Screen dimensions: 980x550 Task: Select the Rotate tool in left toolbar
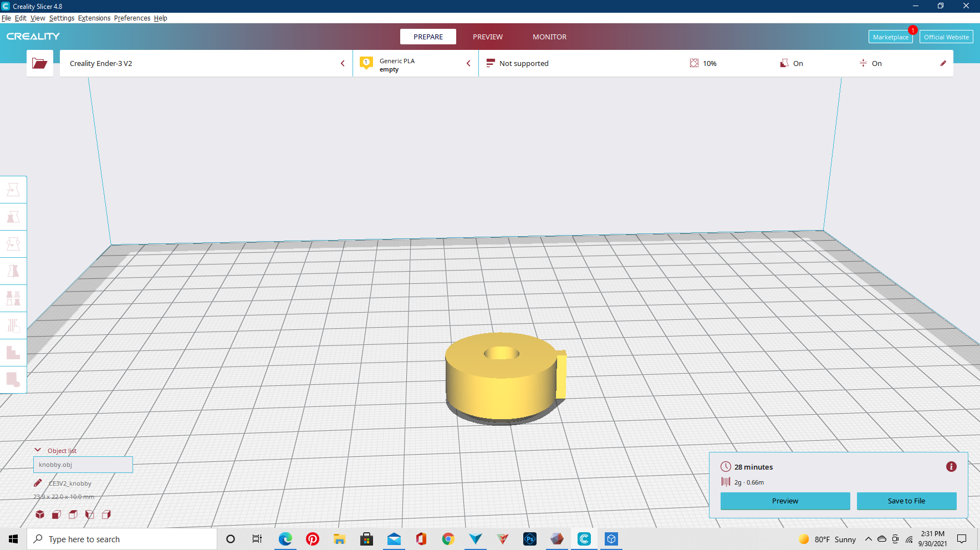point(13,244)
